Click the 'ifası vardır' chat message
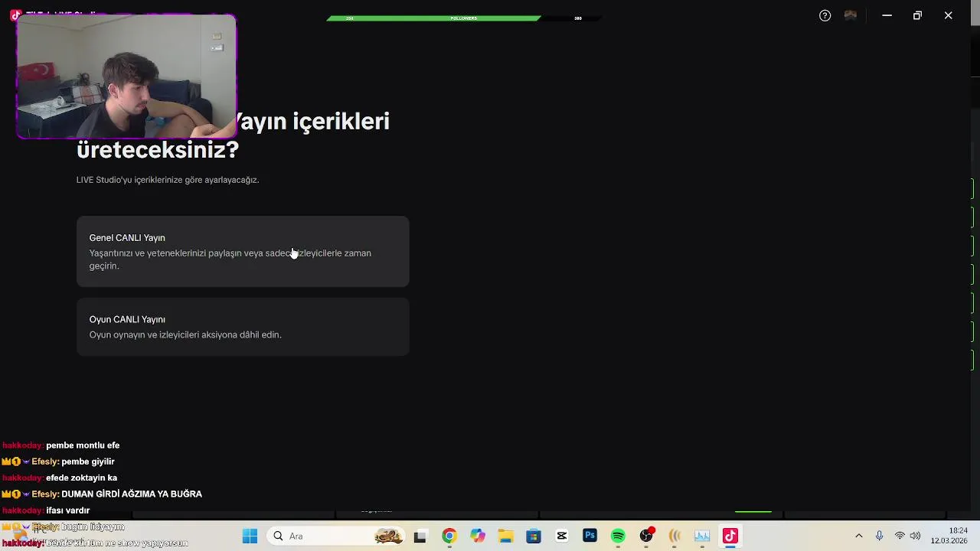 tap(68, 510)
